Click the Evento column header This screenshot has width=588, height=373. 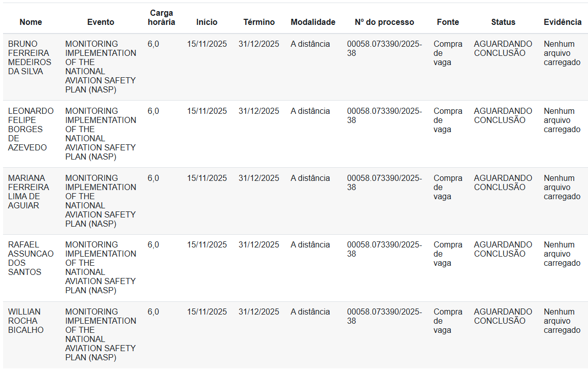(101, 22)
